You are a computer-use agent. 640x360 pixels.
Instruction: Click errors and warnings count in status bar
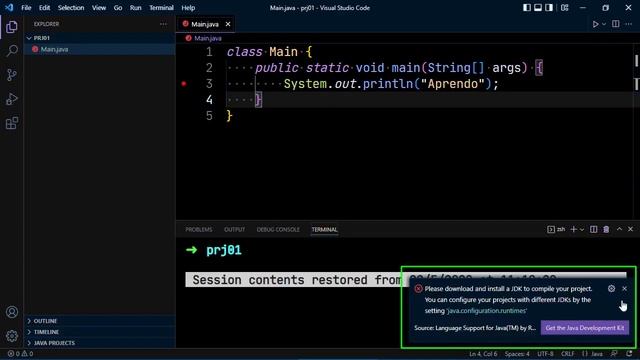pos(20,354)
